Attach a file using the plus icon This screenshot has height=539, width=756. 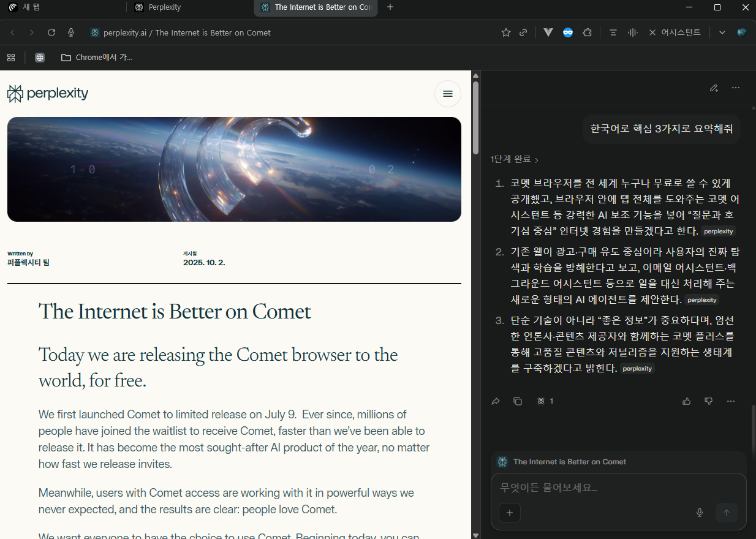[510, 513]
